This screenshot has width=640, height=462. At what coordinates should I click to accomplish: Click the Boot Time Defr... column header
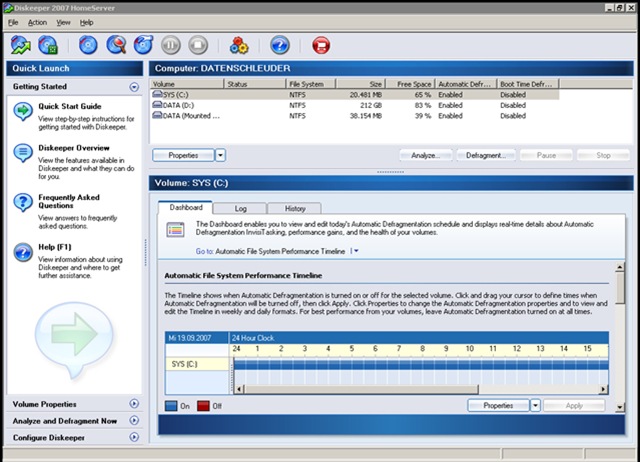pos(528,84)
